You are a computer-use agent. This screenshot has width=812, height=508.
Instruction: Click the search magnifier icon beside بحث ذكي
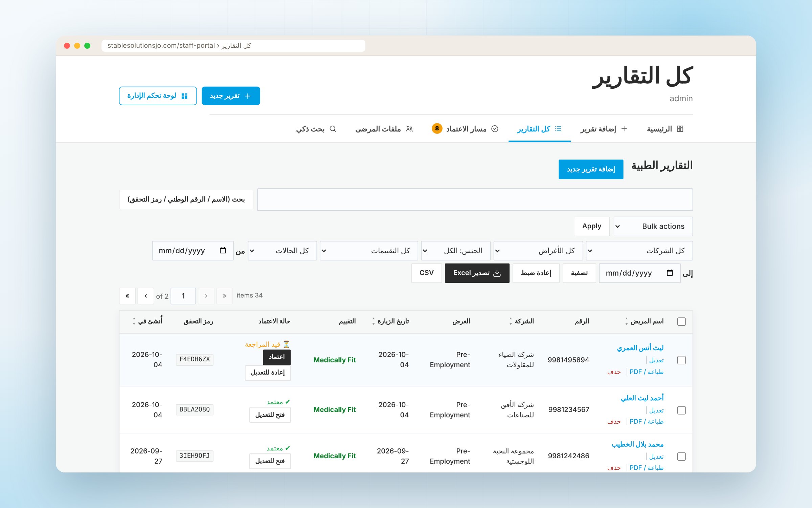(x=333, y=129)
